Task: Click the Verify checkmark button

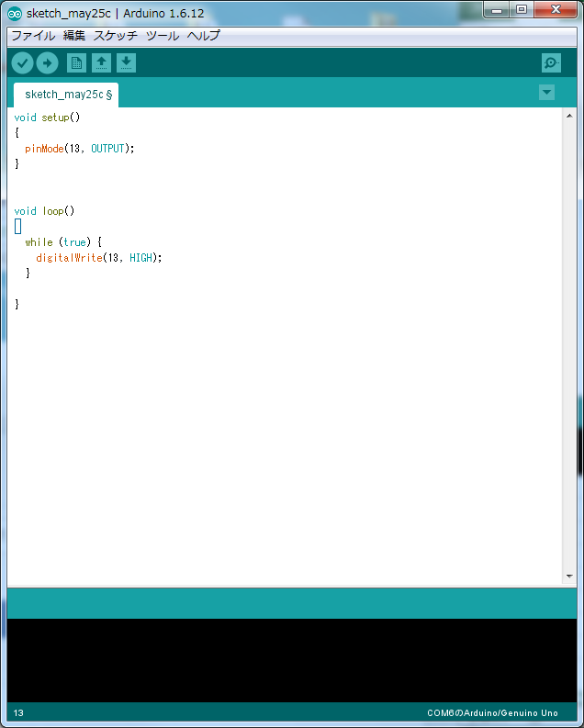Action: point(22,63)
